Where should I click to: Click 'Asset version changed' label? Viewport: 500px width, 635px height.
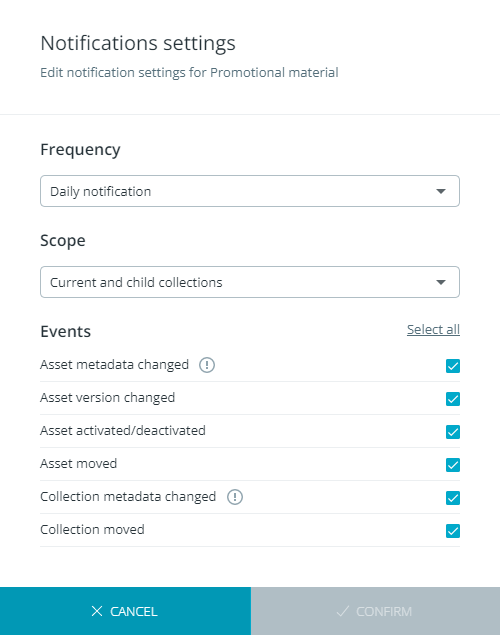click(x=108, y=398)
